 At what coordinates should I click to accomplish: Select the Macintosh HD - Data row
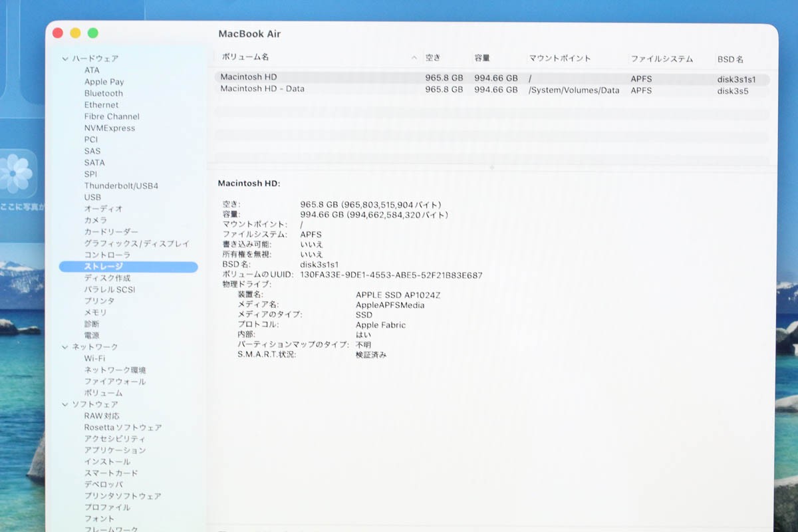[x=492, y=90]
